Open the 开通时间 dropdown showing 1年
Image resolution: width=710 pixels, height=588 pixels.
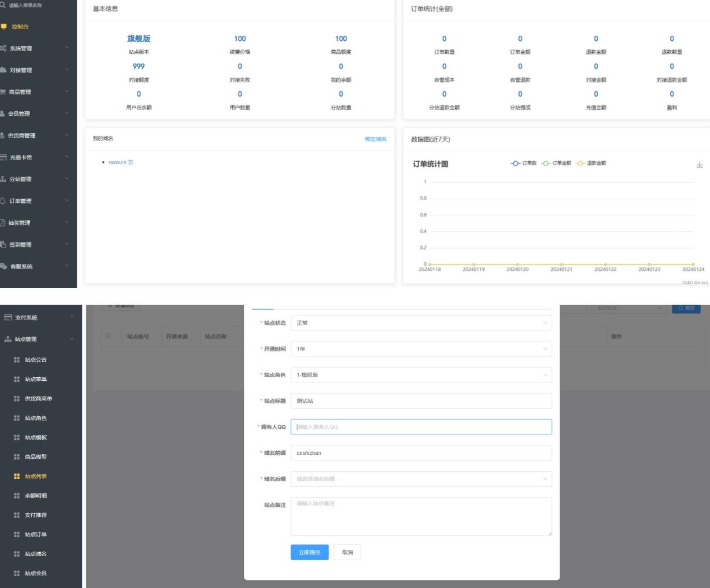[x=421, y=349]
